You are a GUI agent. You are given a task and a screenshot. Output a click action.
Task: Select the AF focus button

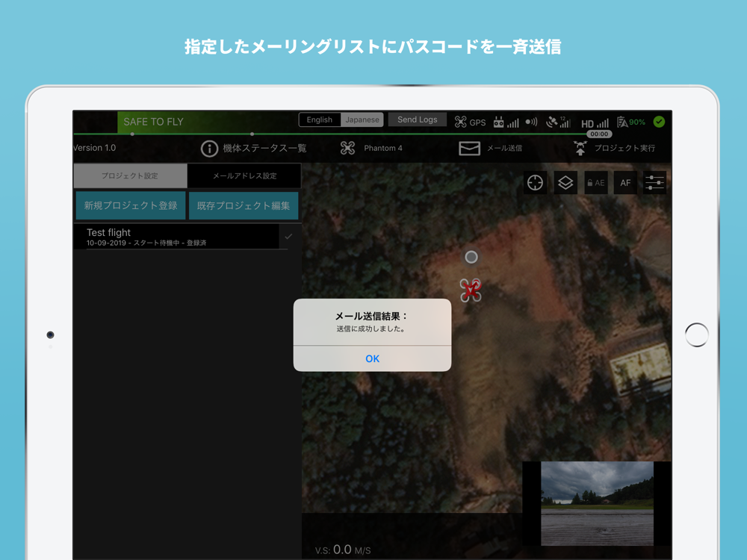click(625, 182)
